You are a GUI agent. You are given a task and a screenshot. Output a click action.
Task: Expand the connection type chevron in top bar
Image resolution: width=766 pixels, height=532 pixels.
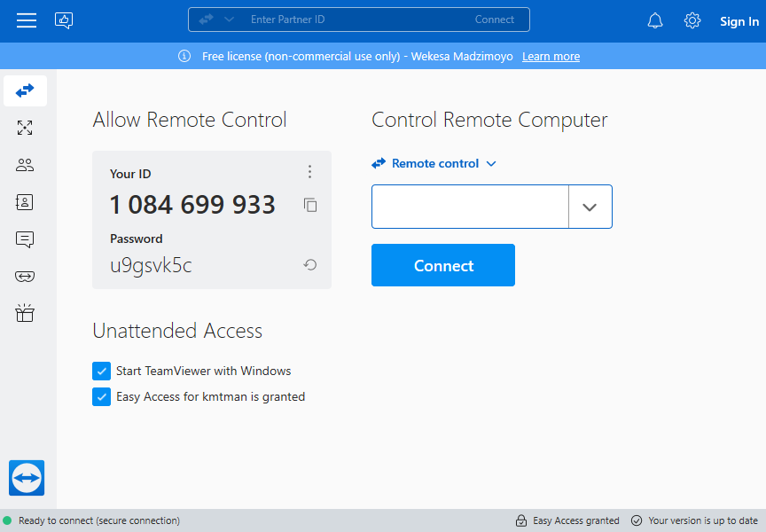[229, 20]
